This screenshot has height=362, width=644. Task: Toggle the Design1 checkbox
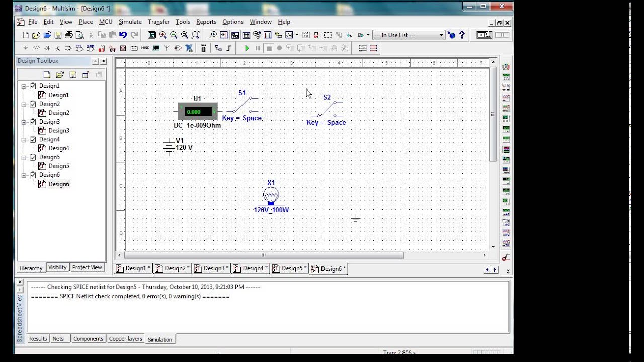[33, 86]
